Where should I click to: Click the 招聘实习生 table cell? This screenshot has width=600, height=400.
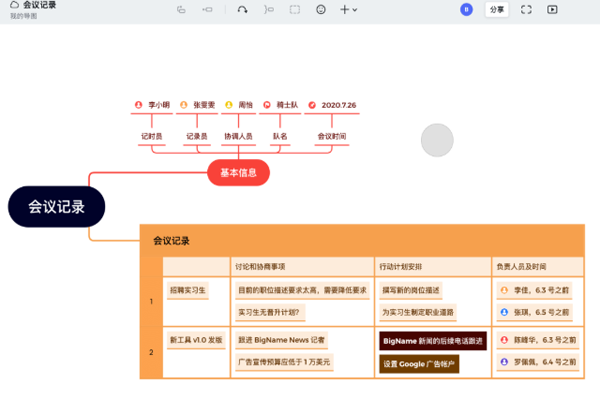tap(187, 290)
